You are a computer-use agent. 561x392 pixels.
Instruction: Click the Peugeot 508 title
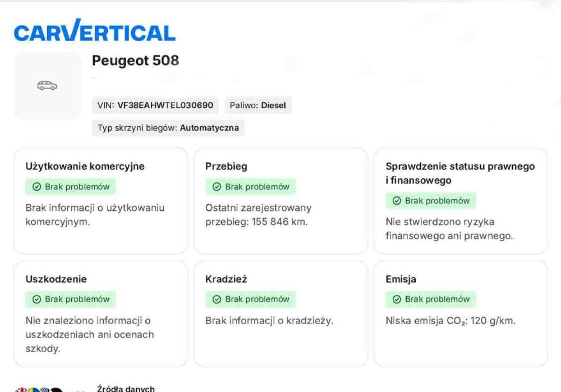coord(135,60)
